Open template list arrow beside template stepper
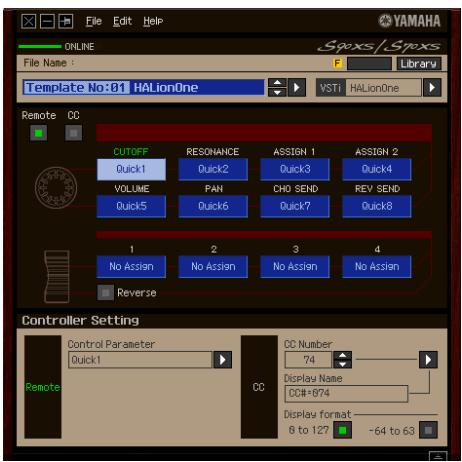Image resolution: width=462 pixels, height=462 pixels. pos(297,88)
